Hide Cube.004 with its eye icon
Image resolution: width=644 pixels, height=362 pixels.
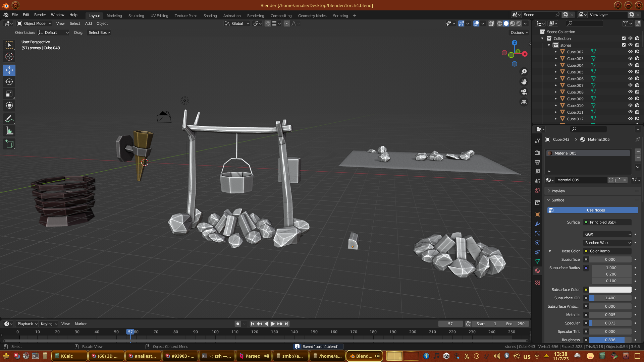click(x=630, y=65)
